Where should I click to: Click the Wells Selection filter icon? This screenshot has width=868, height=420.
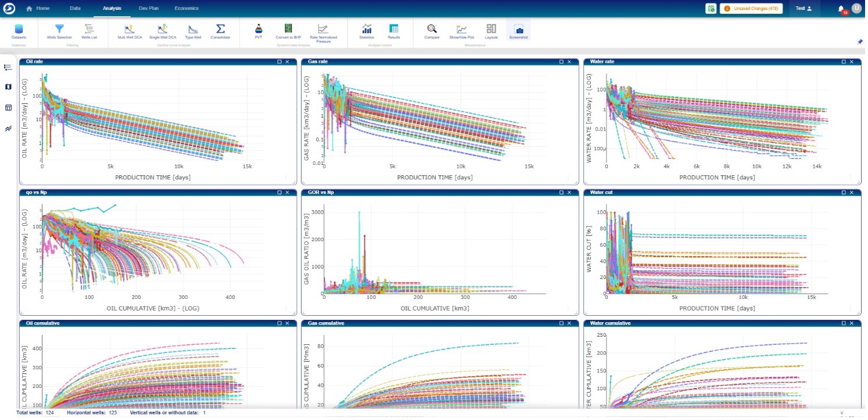[59, 30]
